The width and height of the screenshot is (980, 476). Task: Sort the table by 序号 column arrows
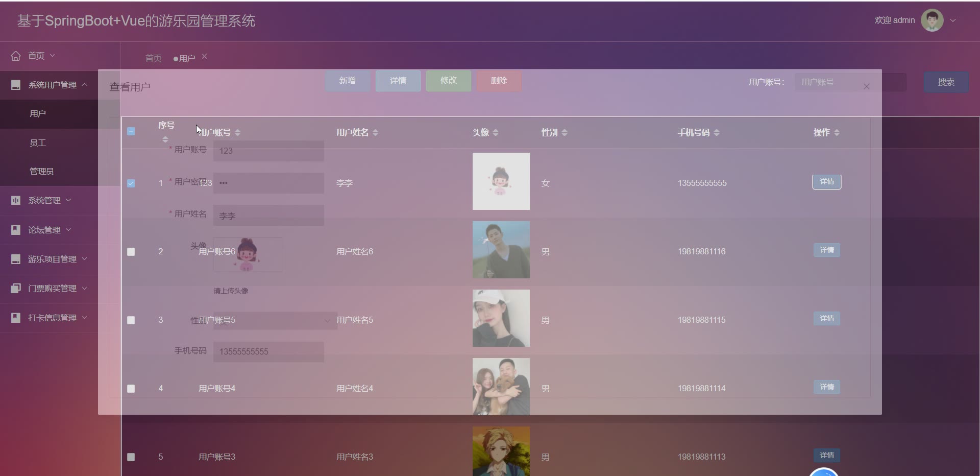pos(165,139)
